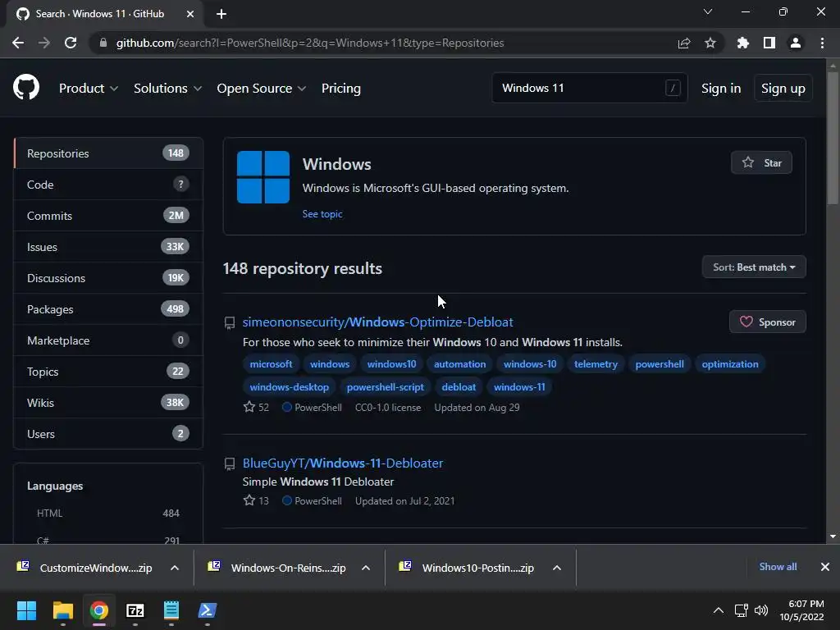The width and height of the screenshot is (840, 630).
Task: Open the Chrome extensions puzzle icon
Action: point(742,43)
